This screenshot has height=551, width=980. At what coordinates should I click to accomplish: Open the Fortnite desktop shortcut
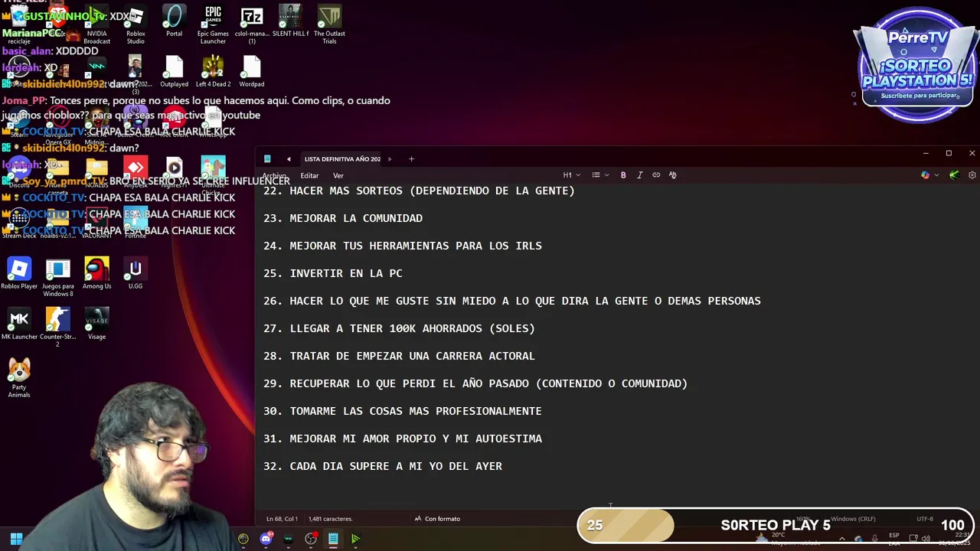pos(136,222)
